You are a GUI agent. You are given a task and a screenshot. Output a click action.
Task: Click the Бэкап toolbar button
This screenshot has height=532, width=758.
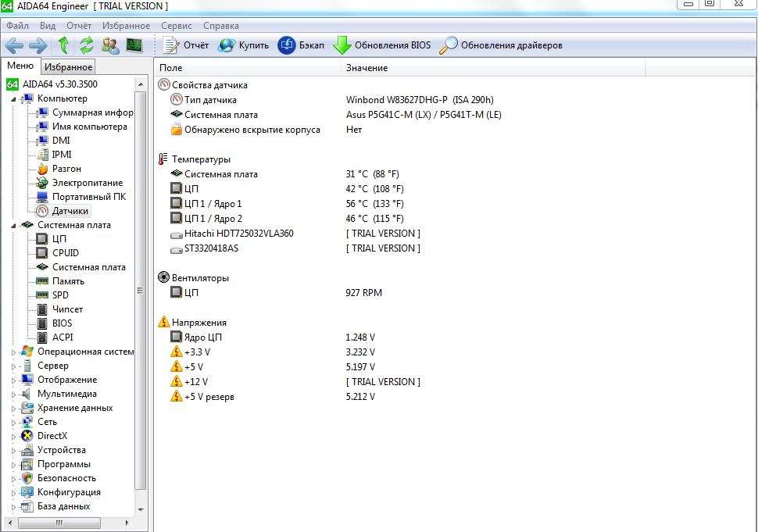pos(302,45)
